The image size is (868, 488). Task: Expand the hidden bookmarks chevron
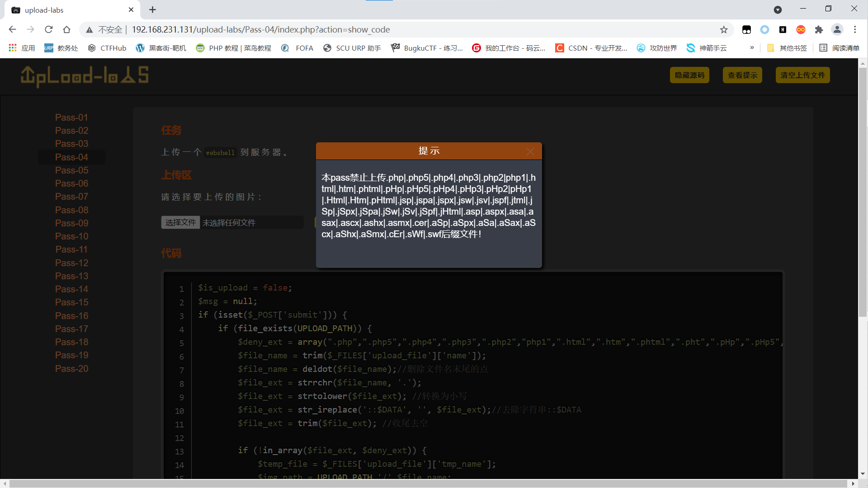(752, 47)
